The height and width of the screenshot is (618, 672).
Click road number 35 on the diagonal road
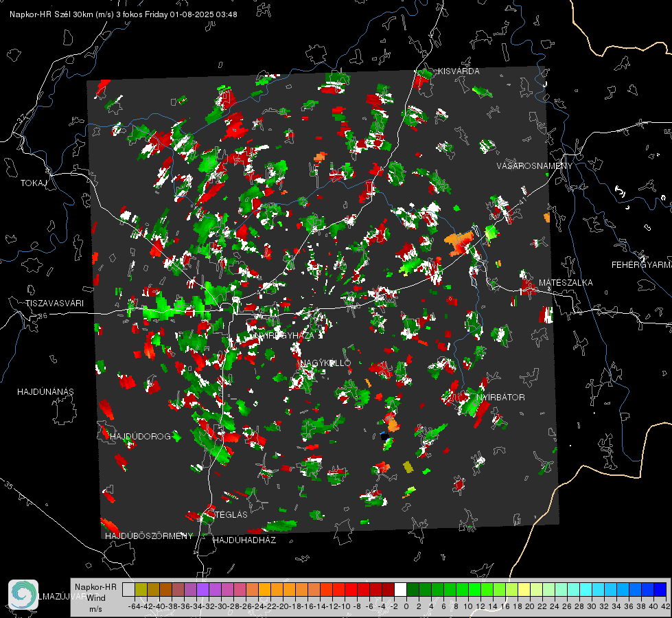8,485
